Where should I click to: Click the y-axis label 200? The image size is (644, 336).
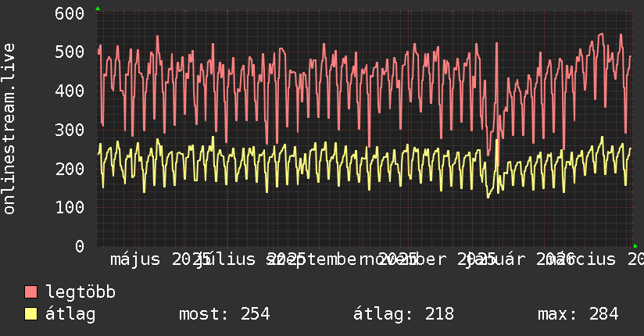(x=70, y=169)
